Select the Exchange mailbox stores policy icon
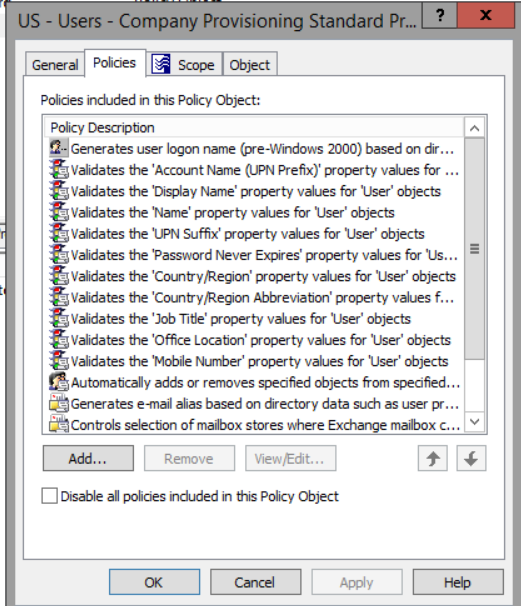Viewport: 521px width, 606px height. [x=59, y=424]
